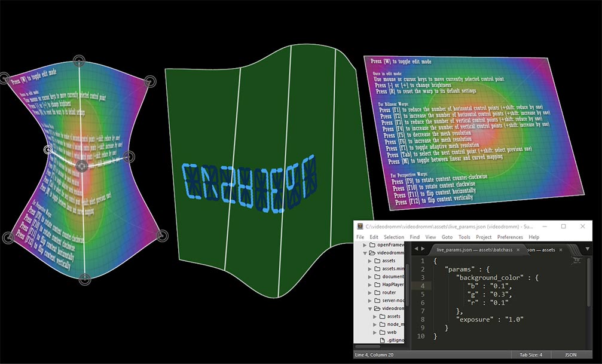Viewport: 602px width, 364px height.
Task: Select the bottom center warp control point
Action: [x=85, y=279]
